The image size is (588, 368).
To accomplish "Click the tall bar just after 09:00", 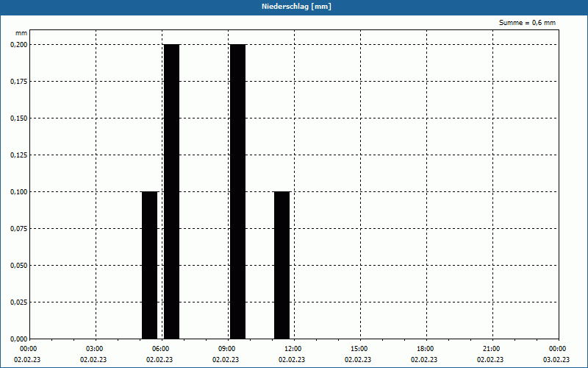I will click(x=237, y=191).
